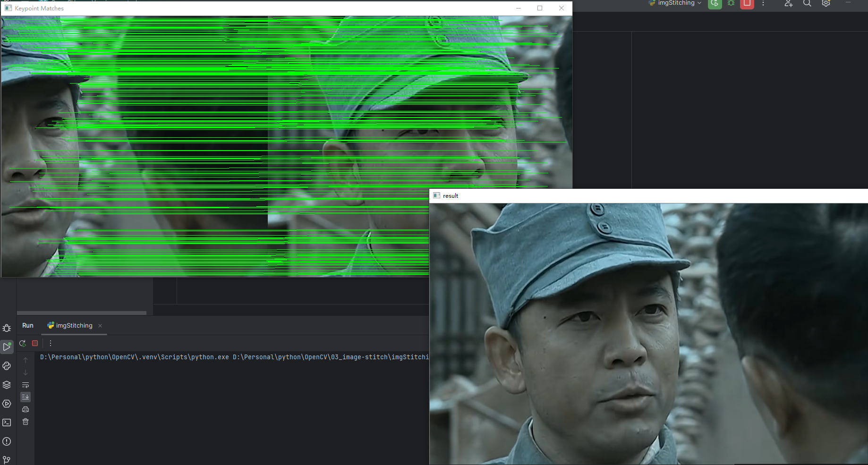This screenshot has width=868, height=465.
Task: Open the Version Control tool window
Action: pos(7,459)
